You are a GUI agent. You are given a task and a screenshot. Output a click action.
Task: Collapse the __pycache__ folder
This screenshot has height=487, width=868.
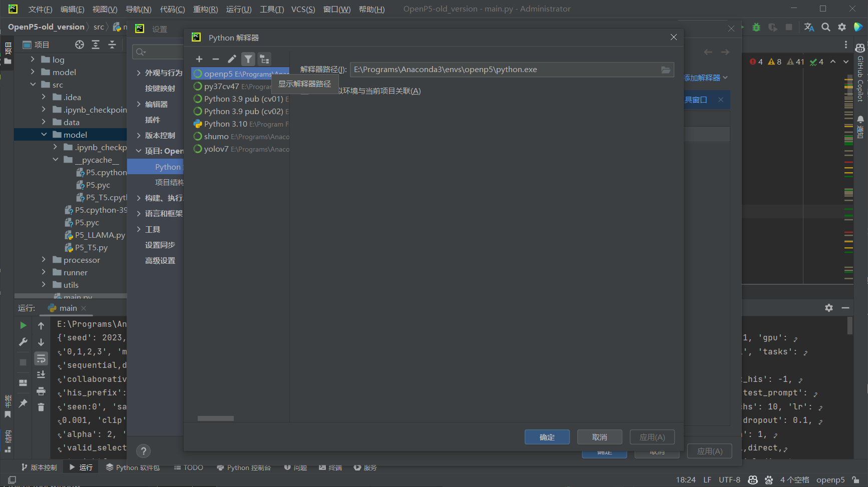pos(55,160)
